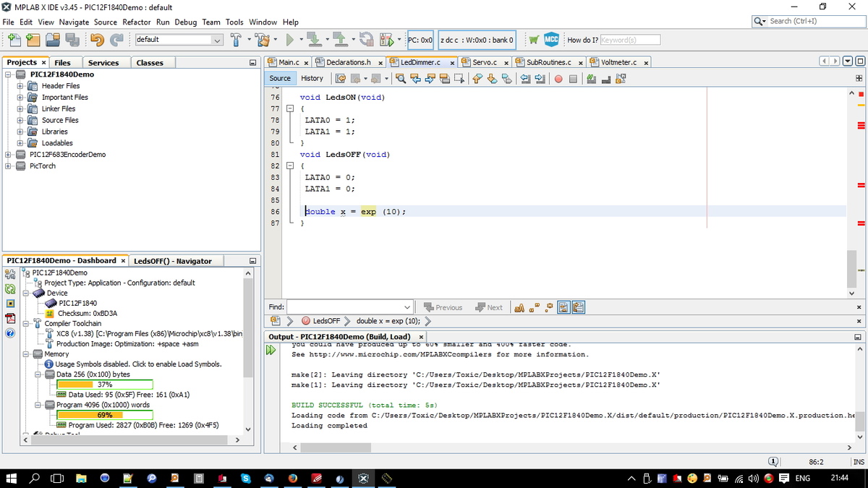This screenshot has height=488, width=868.
Task: Click the New Project toolbar icon
Action: (33, 40)
